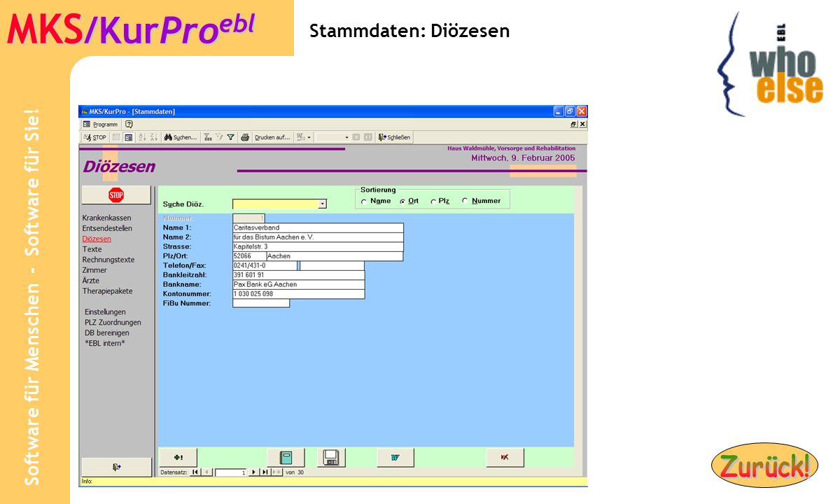Click the form view toolbar icon
The height and width of the screenshot is (504, 840).
pyautogui.click(x=129, y=137)
